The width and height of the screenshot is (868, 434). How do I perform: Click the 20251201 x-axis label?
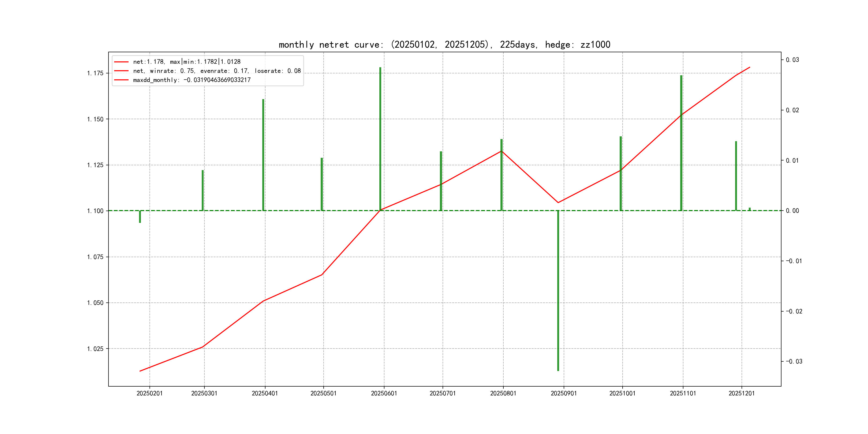tap(741, 393)
